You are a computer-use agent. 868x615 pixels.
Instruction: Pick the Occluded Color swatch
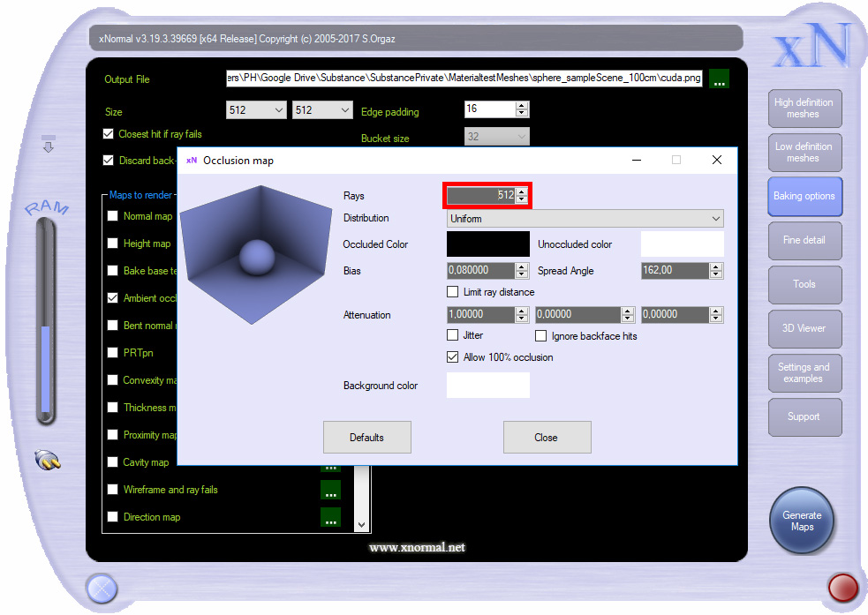488,244
